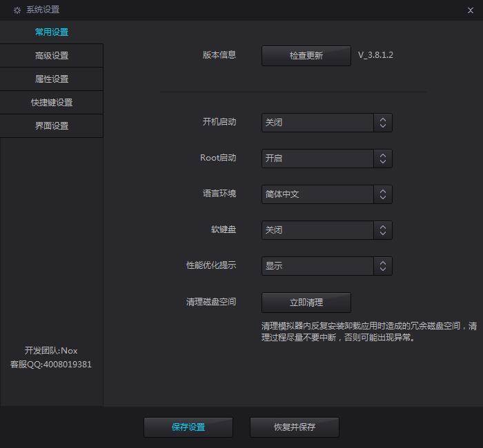The height and width of the screenshot is (448, 483).
Task: Click the arrow stepper of 软键盘
Action: point(383,230)
